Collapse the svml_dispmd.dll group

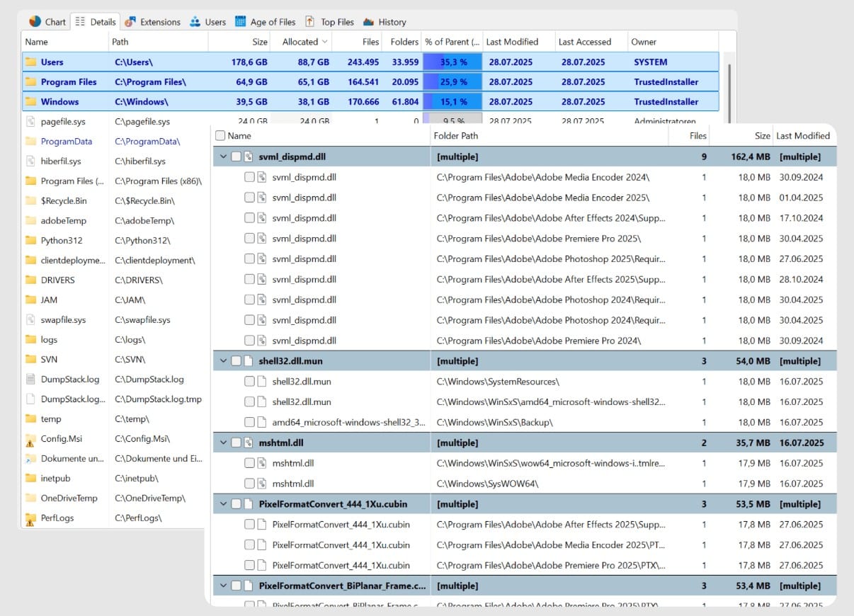223,156
